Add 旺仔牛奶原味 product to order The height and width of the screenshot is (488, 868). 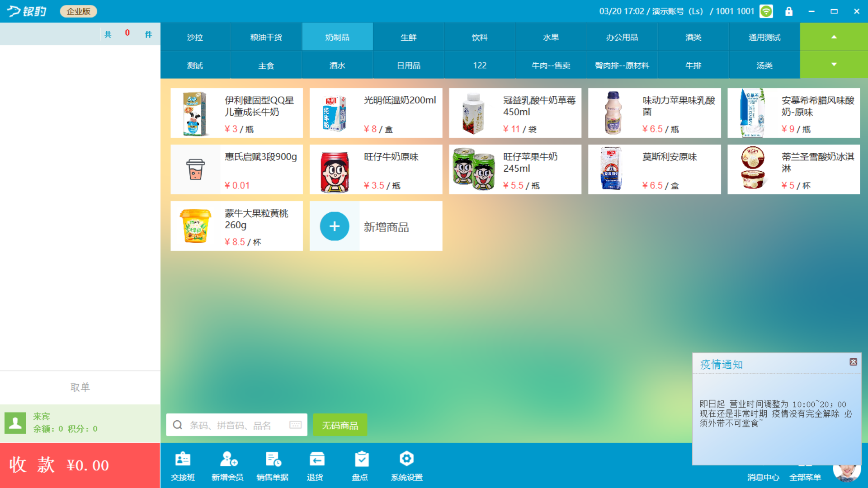point(376,169)
